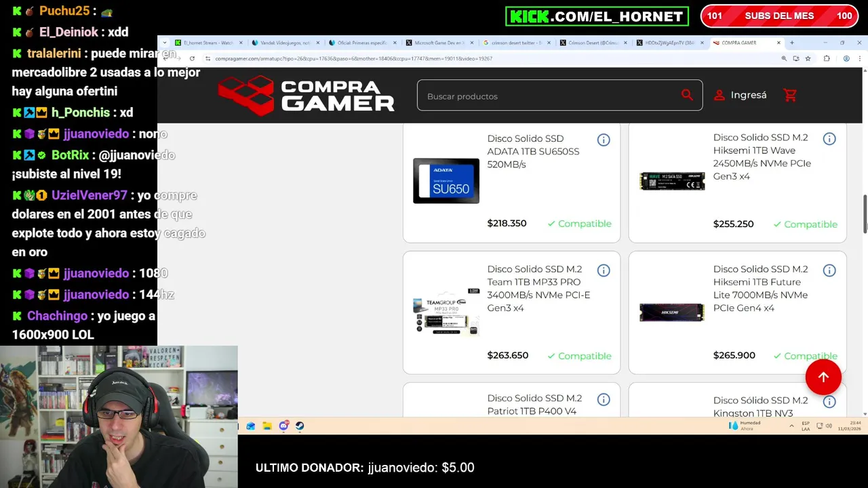Image resolution: width=868 pixels, height=488 pixels.
Task: Click Hiksemi Future Lite SSD image
Action: 672,312
